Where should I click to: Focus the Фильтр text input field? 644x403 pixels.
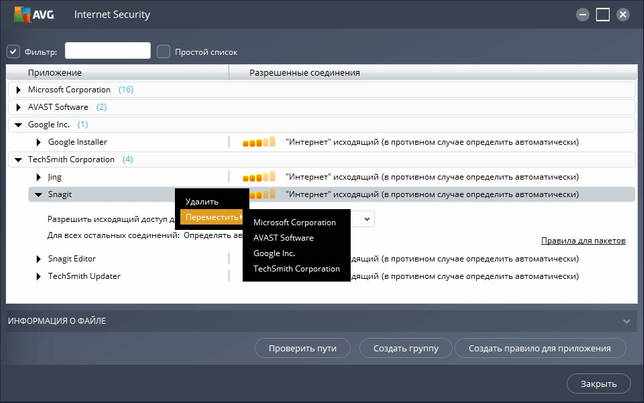tap(108, 51)
